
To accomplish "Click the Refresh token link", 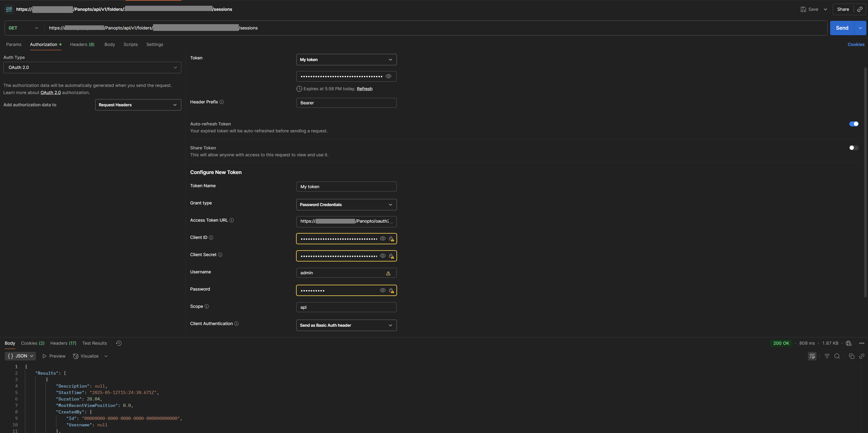I will [365, 89].
